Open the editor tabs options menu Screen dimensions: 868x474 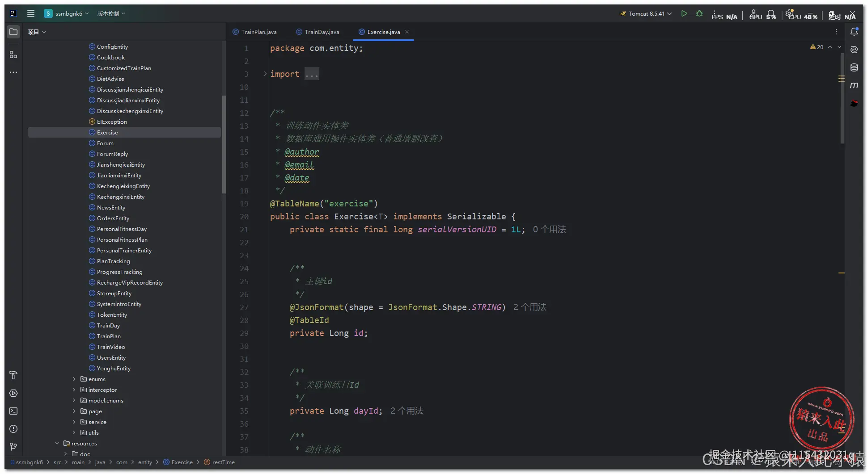pos(836,32)
